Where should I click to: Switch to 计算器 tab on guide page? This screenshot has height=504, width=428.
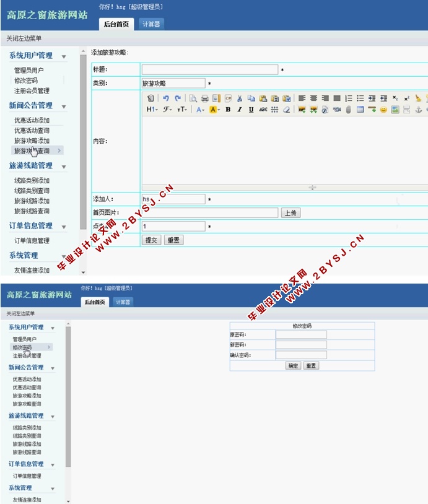pyautogui.click(x=151, y=24)
